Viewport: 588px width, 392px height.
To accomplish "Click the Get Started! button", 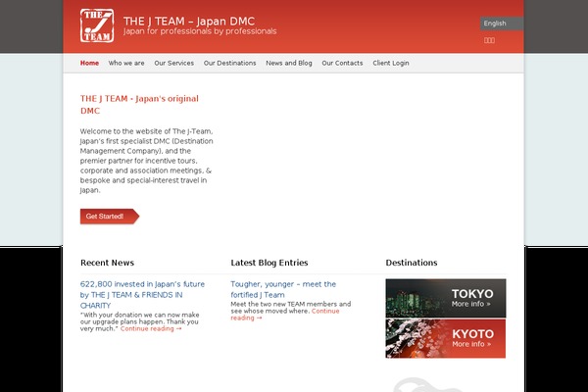I will pos(110,217).
